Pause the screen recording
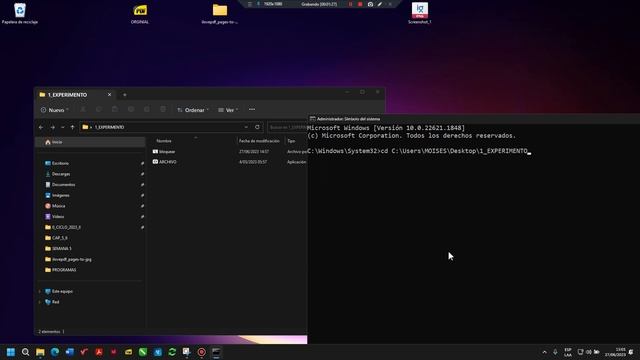This screenshot has width=640, height=360. coord(350,4)
